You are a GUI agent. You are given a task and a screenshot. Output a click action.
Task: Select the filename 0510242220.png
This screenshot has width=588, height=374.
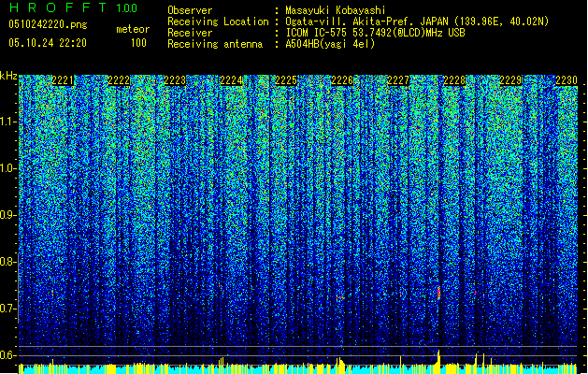point(48,24)
